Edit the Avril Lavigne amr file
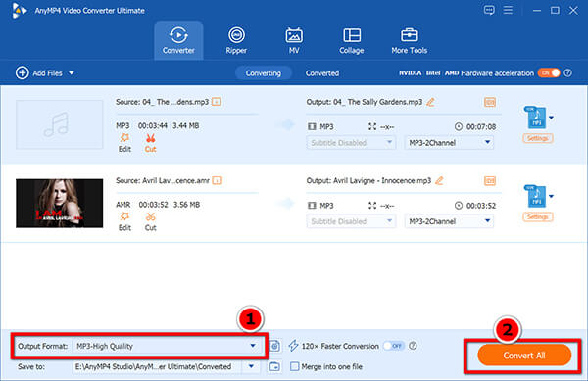 pos(124,221)
